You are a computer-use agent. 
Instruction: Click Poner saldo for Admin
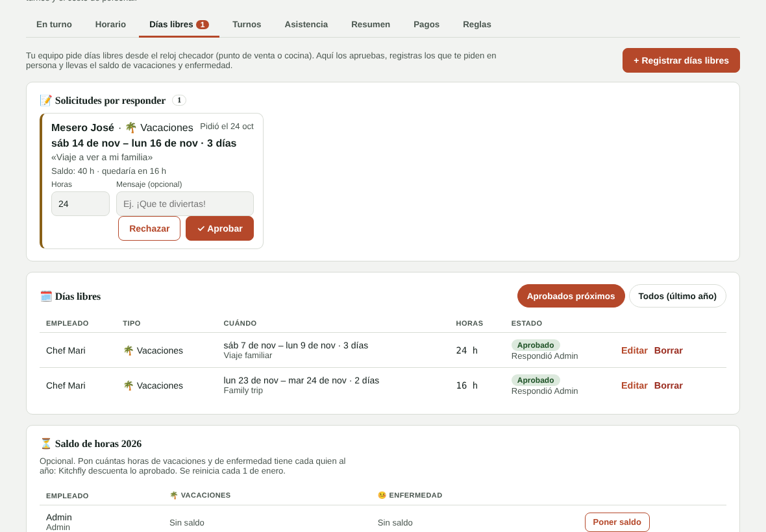coord(617,522)
